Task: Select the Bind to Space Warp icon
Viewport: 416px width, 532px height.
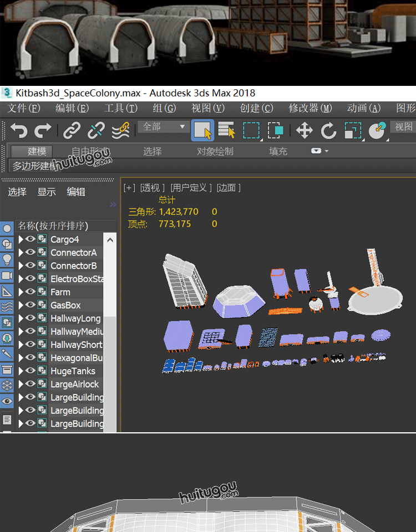Action: point(121,130)
